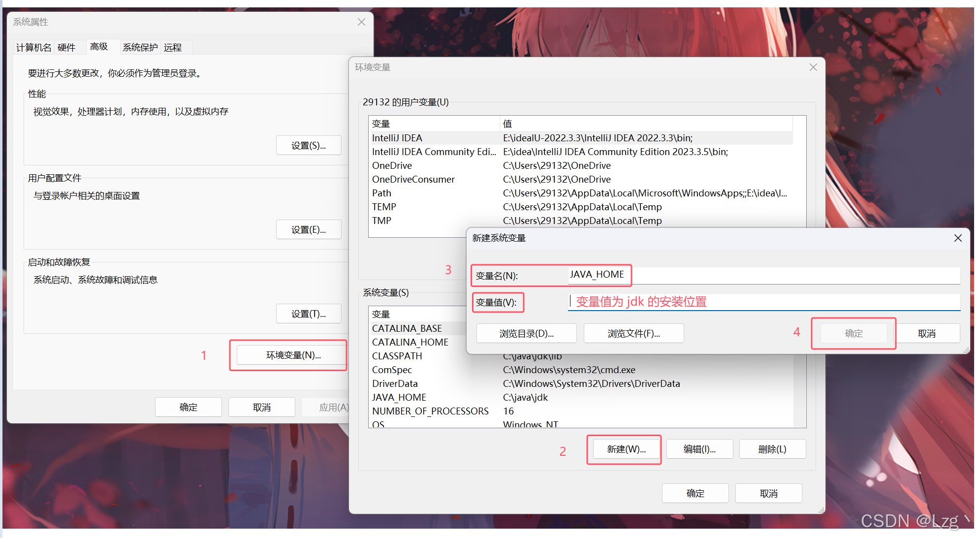Click 编辑(I)... for system variables
Screen dimensions: 980x538
pyautogui.click(x=699, y=449)
